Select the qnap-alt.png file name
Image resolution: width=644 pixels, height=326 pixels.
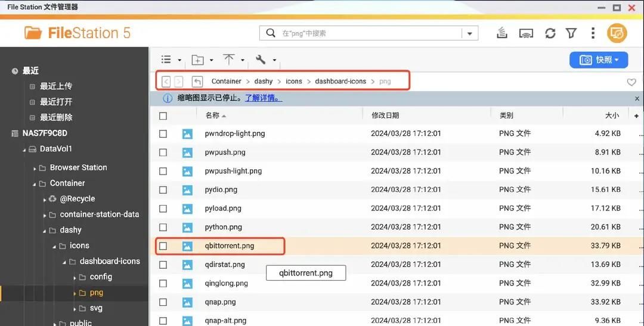[225, 321]
